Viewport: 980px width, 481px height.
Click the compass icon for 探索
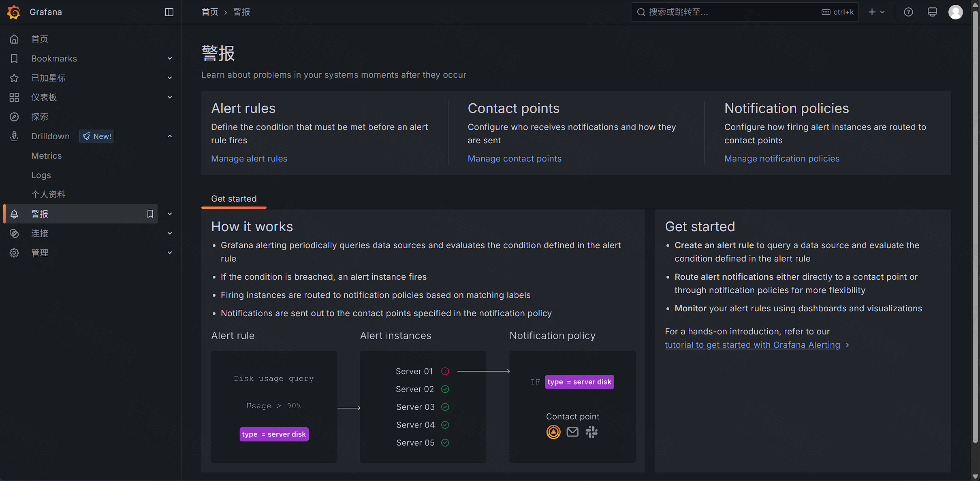coord(14,117)
